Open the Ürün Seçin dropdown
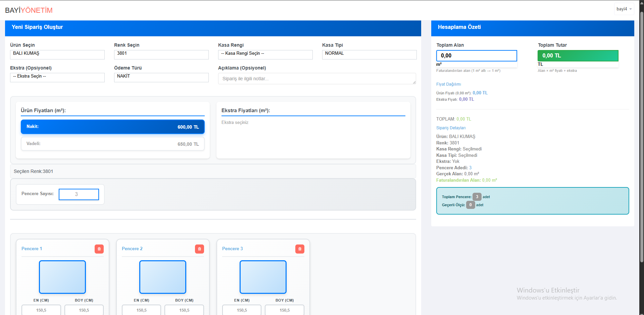 [57, 54]
